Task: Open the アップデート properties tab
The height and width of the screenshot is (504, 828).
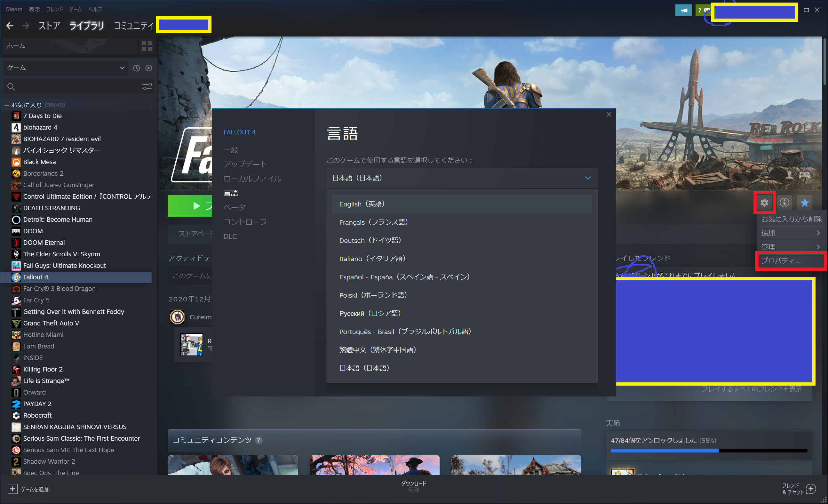Action: click(245, 164)
